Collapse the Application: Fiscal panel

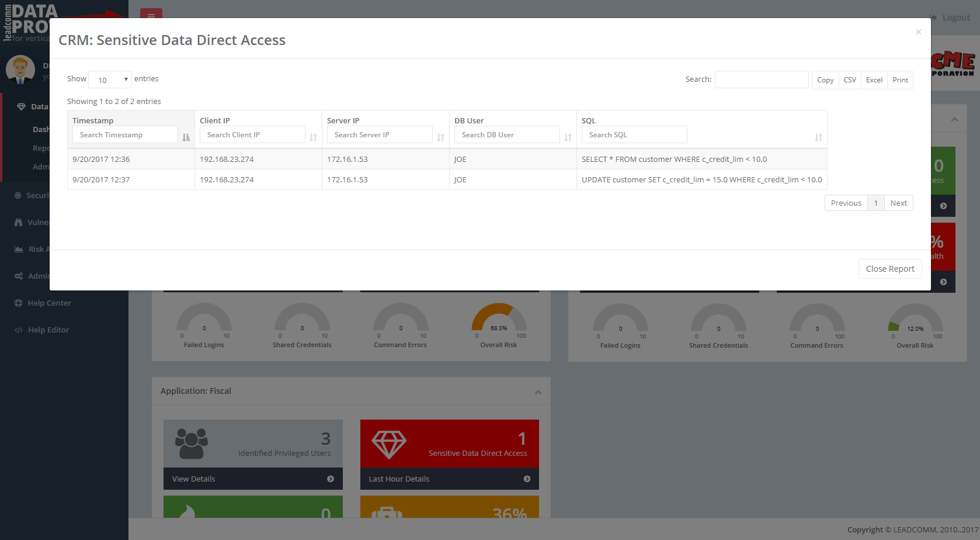tap(538, 392)
